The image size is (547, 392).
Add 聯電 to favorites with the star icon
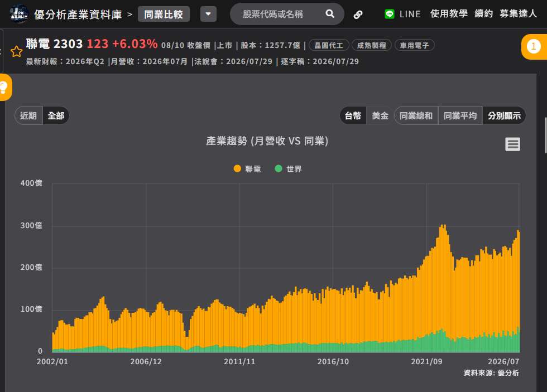click(x=16, y=51)
